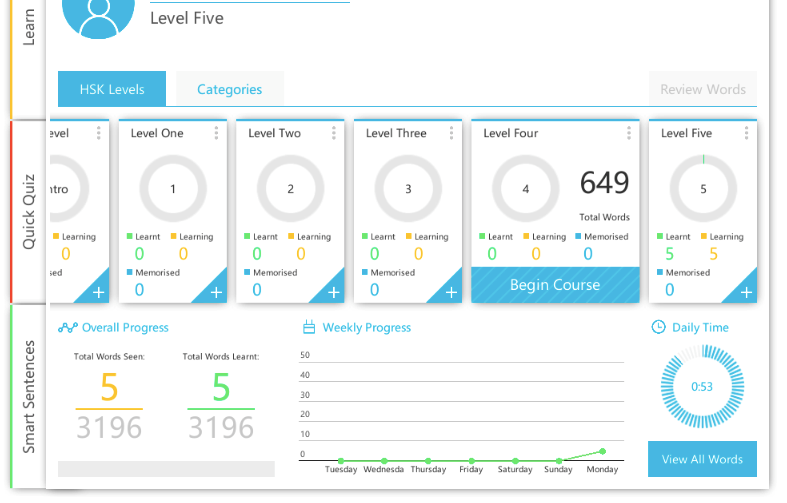
Task: Open the Level Two three-dot menu
Action: click(x=334, y=133)
